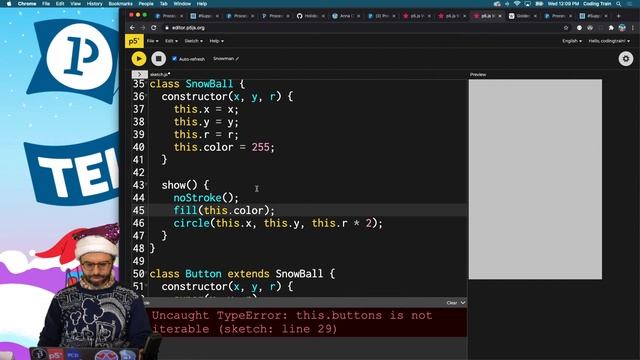Click the 'this.r = r;' line
This screenshot has width=640, height=360.
point(206,135)
